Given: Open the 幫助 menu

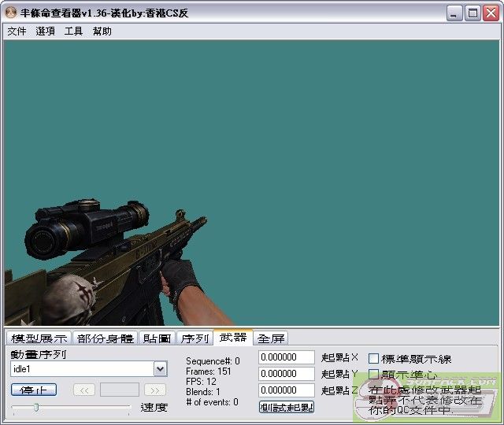Looking at the screenshot, I should tap(102, 31).
